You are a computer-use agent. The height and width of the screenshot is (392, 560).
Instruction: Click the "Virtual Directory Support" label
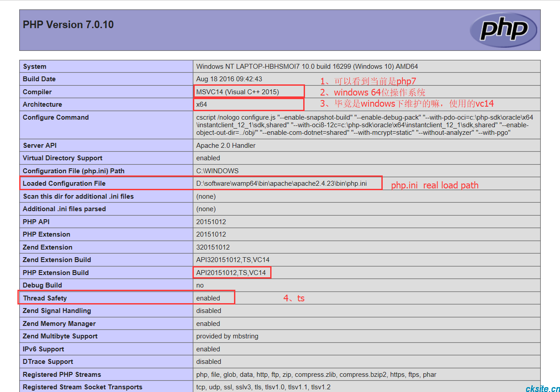tap(63, 158)
